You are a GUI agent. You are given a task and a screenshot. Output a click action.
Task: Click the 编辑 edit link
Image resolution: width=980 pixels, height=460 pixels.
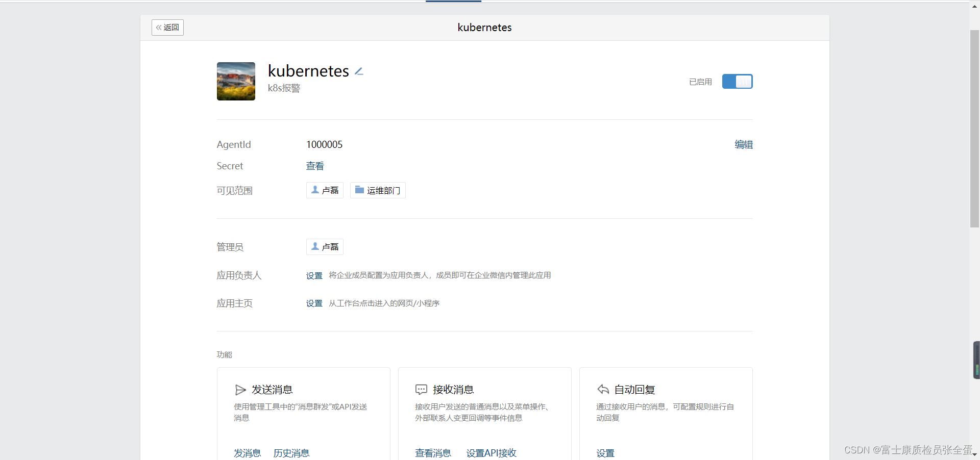click(744, 145)
